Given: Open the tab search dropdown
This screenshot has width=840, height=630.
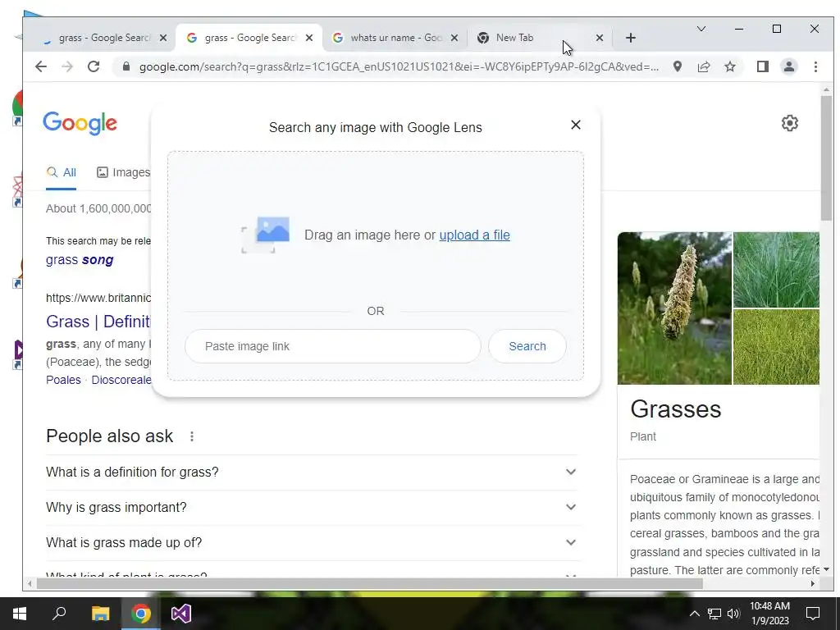Looking at the screenshot, I should coord(701,29).
